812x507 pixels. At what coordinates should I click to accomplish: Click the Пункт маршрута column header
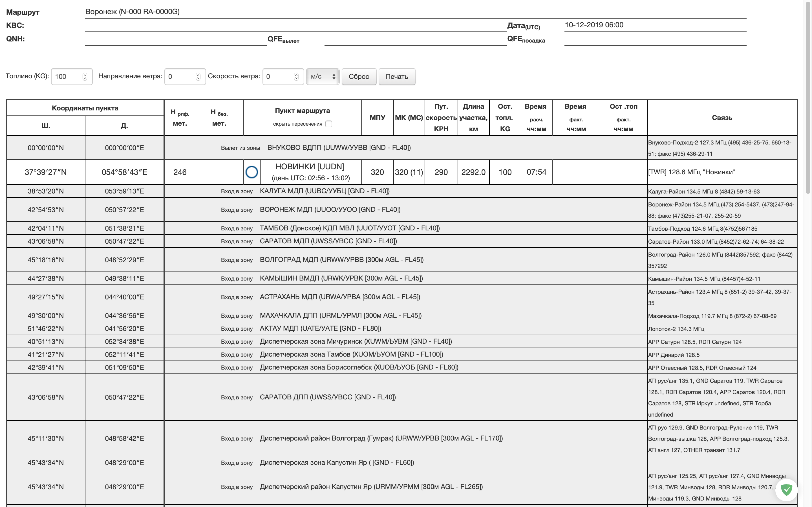[302, 111]
